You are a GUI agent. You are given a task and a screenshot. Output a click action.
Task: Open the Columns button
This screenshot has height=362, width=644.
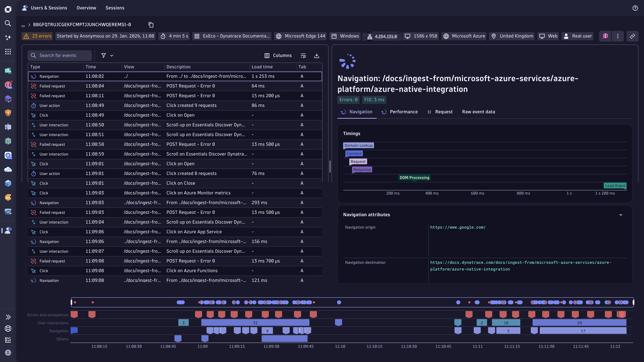pyautogui.click(x=278, y=55)
